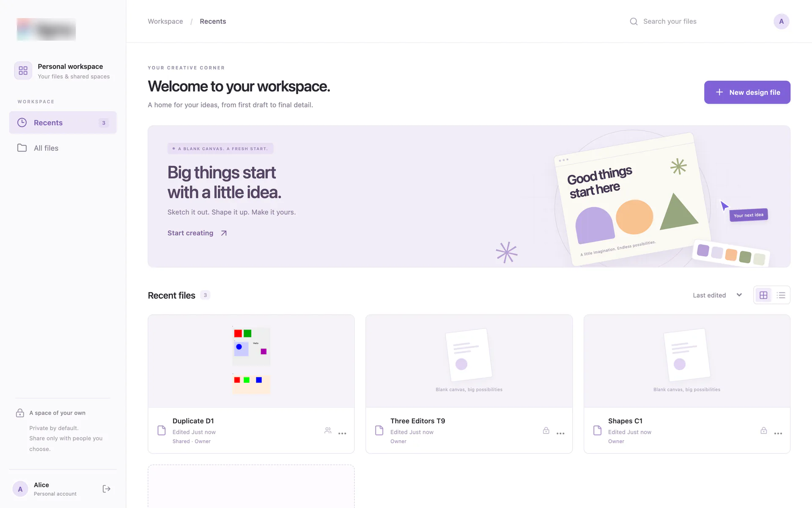Click the search magnifier icon

pyautogui.click(x=634, y=22)
